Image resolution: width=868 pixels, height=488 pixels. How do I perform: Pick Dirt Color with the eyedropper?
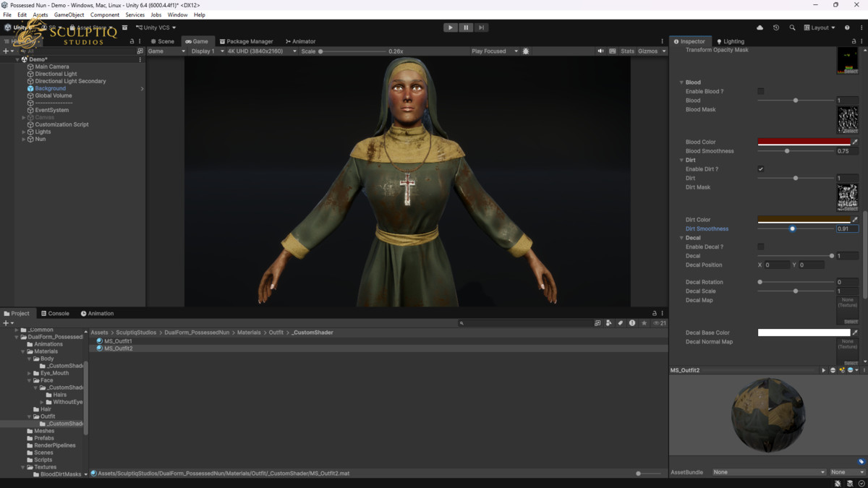coord(855,220)
